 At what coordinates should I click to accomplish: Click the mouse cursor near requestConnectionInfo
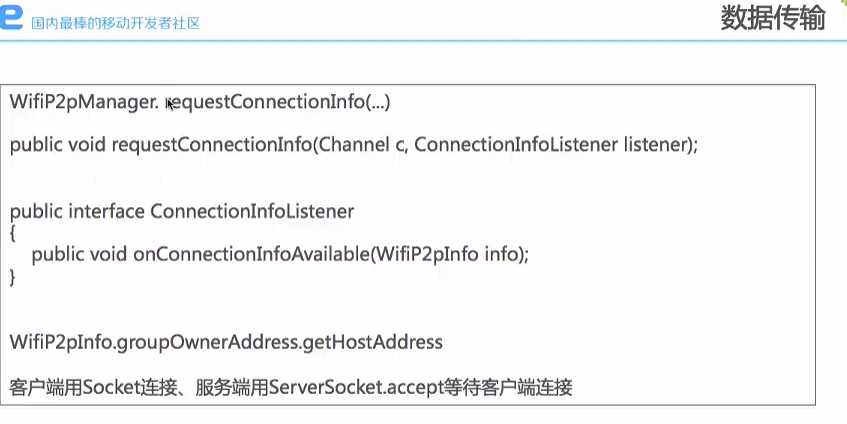point(170,103)
